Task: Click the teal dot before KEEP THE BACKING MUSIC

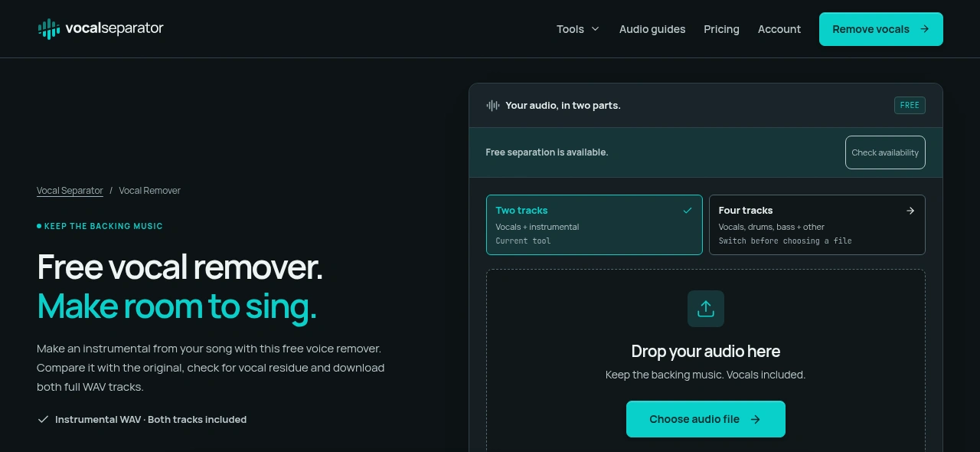Action: click(39, 226)
